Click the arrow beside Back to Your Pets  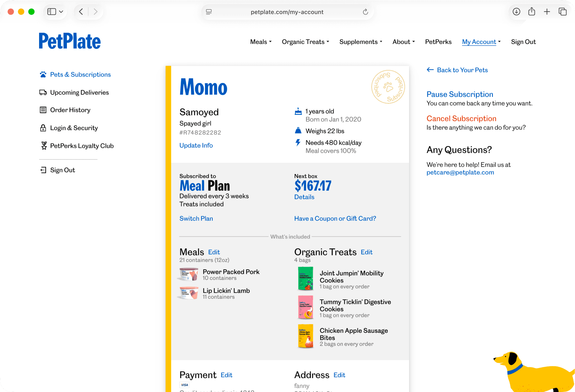coord(430,69)
